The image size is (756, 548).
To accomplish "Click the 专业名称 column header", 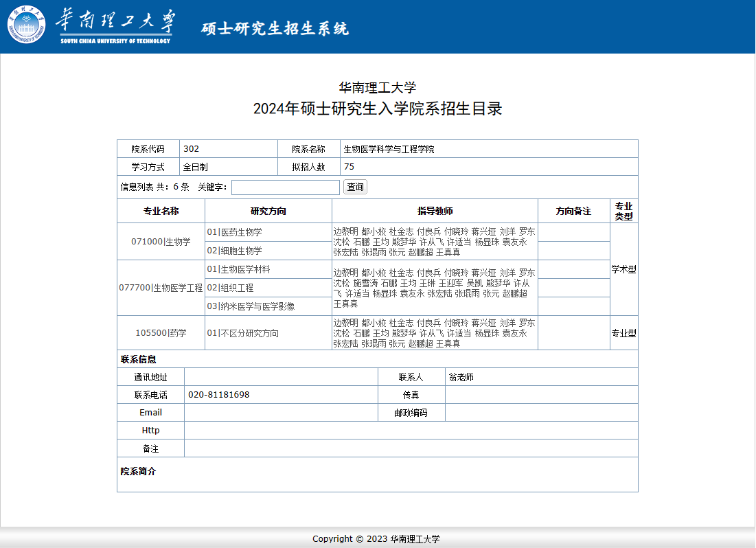I will pyautogui.click(x=161, y=211).
